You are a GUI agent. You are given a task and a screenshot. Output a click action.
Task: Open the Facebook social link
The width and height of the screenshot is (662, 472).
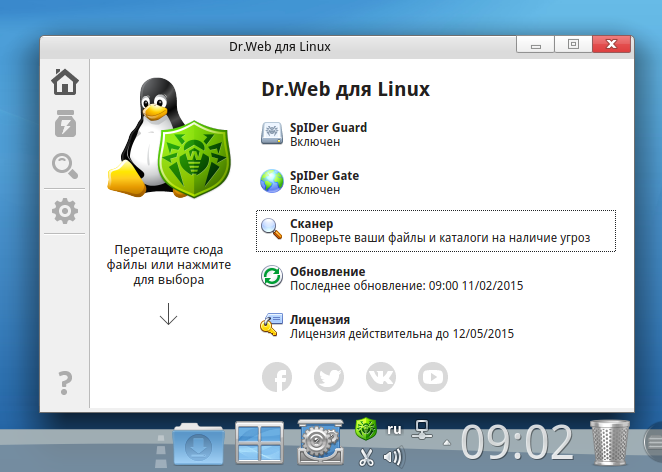pyautogui.click(x=277, y=377)
